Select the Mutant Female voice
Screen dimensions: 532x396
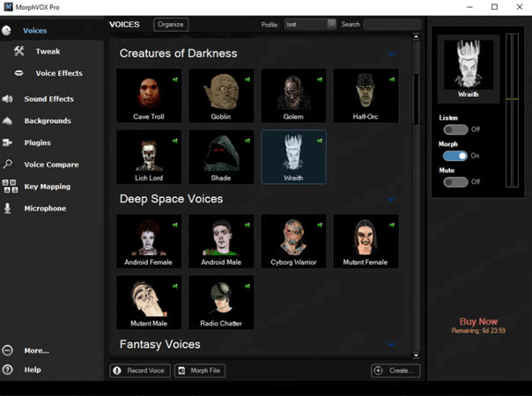tap(366, 241)
